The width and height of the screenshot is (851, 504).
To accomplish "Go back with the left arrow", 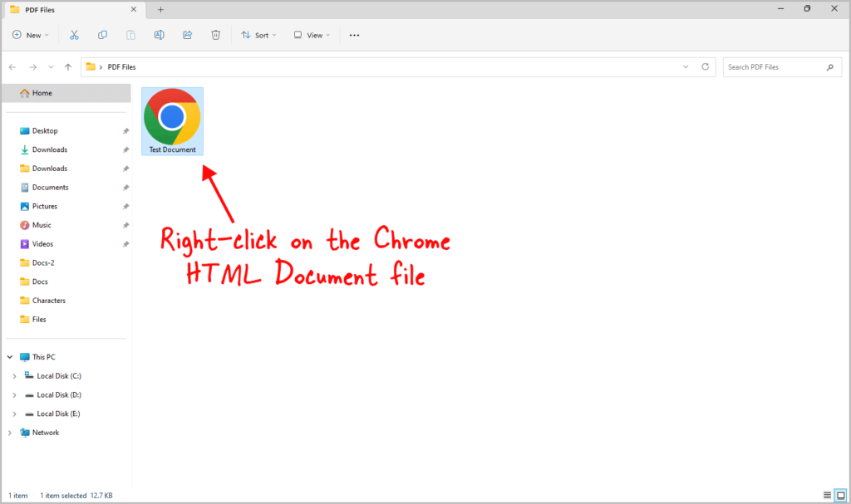I will click(12, 67).
